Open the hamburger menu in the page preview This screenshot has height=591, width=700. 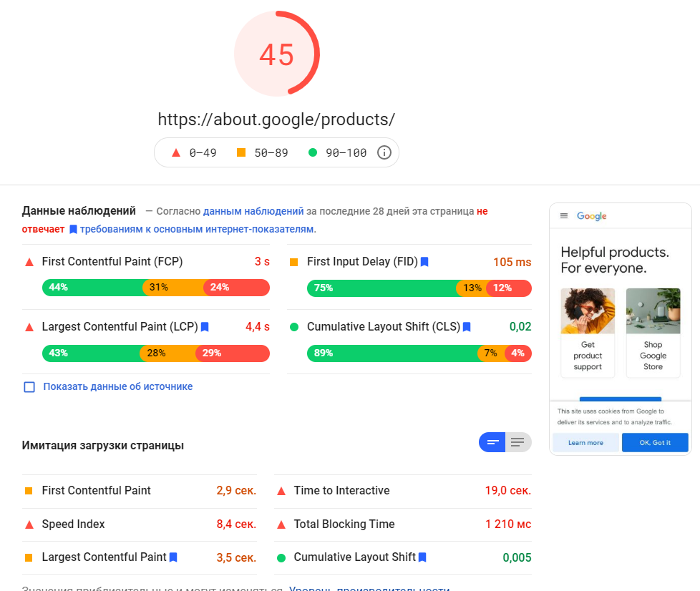tap(564, 216)
